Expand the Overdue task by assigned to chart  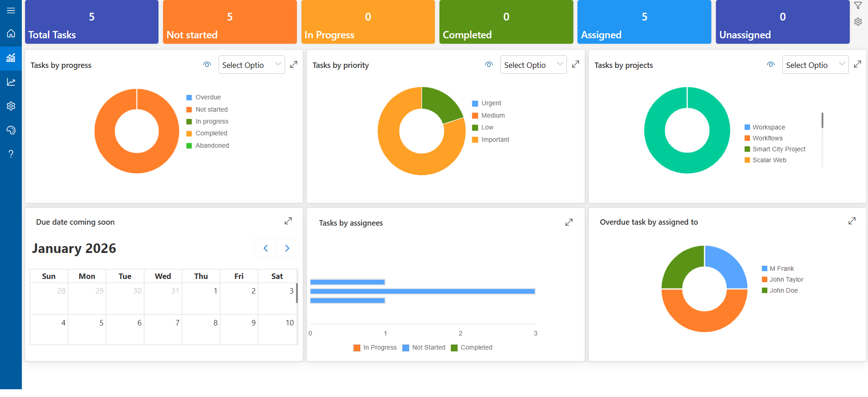pyautogui.click(x=852, y=221)
